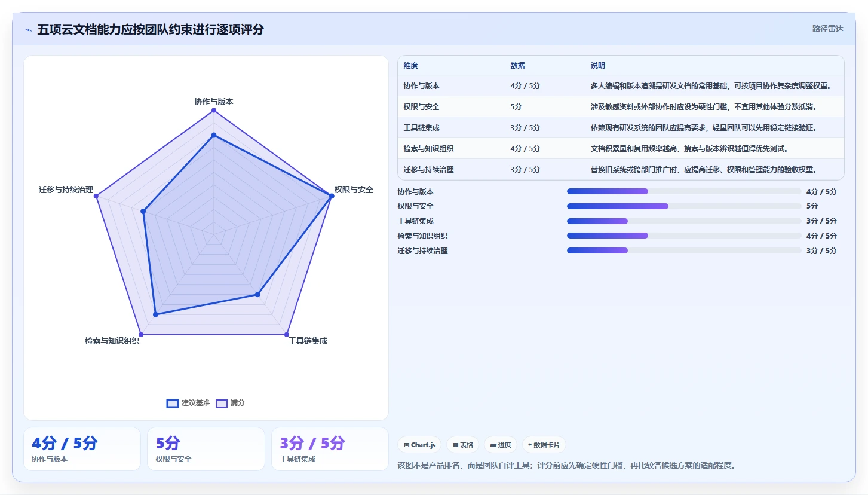The height and width of the screenshot is (495, 868).
Task: Click the 检索与知识组织 label beside its progress bar
Action: pos(423,236)
